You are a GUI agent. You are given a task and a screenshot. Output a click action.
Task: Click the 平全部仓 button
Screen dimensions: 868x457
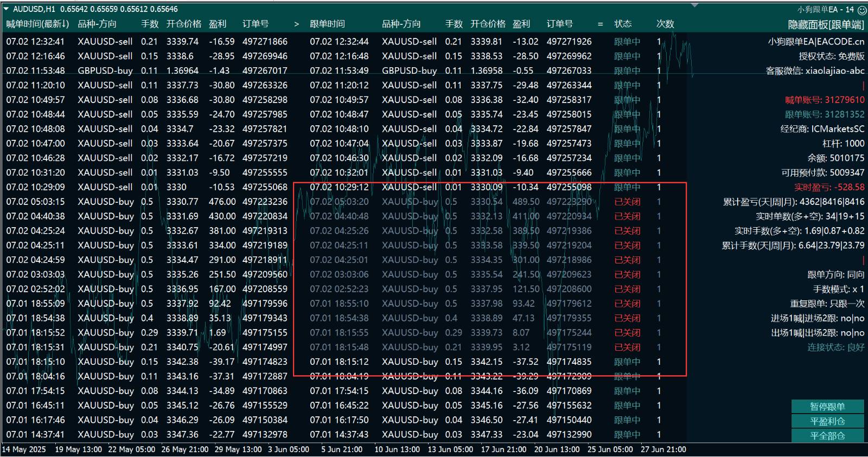tap(827, 436)
